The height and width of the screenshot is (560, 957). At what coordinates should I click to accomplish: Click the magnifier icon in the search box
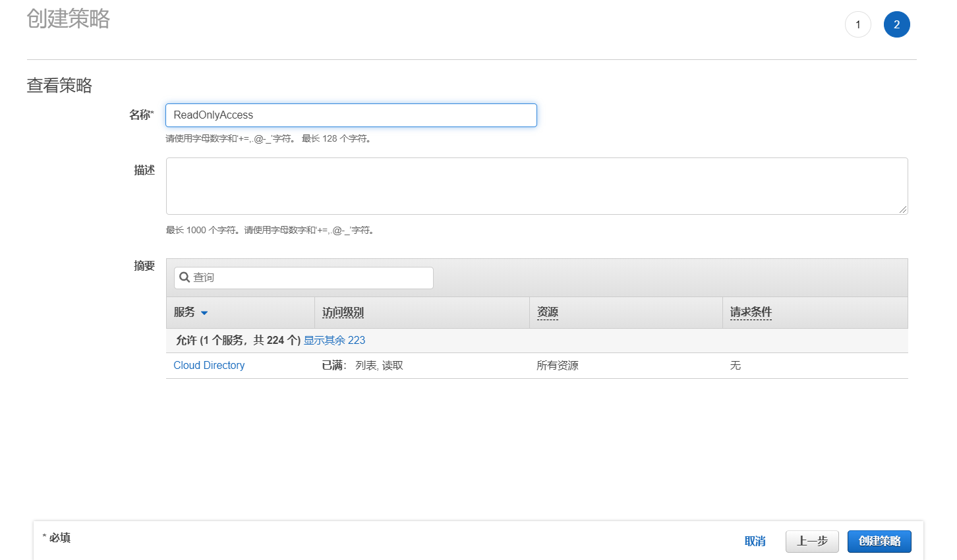[x=185, y=277]
